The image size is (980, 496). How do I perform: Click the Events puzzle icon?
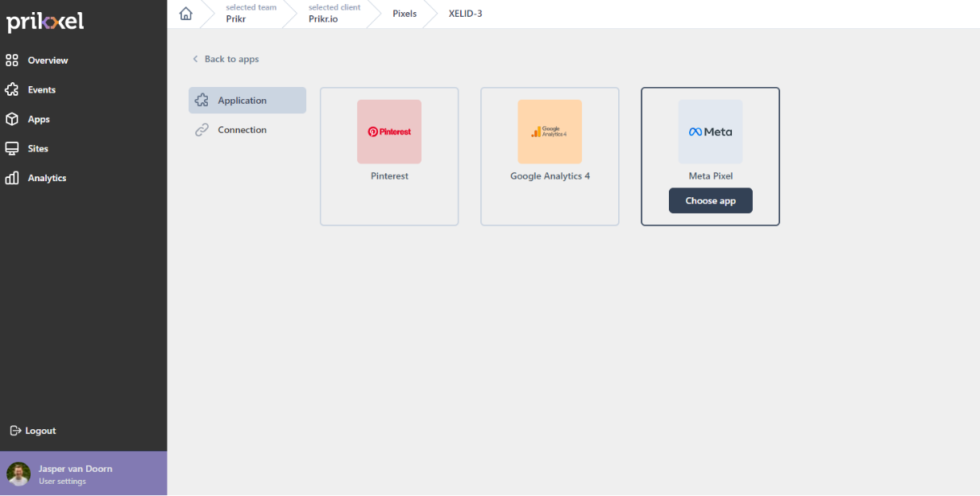coord(12,90)
